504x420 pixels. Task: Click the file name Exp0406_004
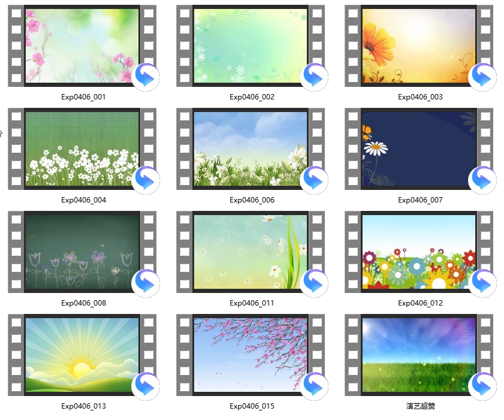(x=83, y=200)
